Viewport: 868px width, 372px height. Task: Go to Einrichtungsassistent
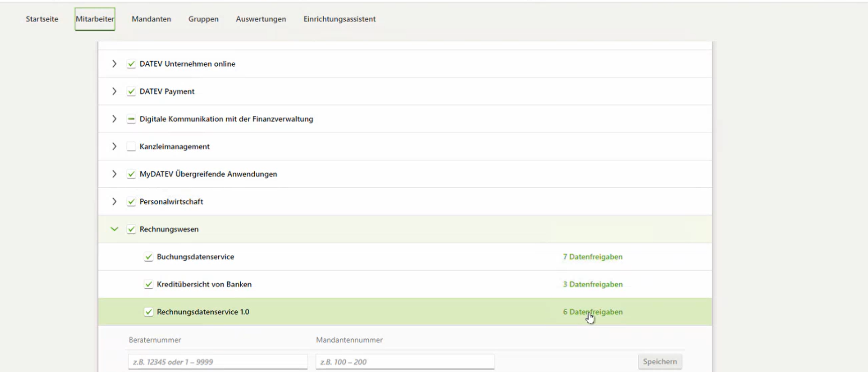click(x=339, y=19)
